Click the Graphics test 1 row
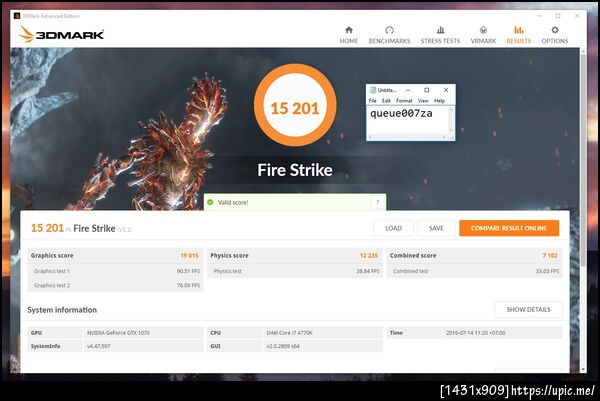This screenshot has width=600, height=401. 115,271
